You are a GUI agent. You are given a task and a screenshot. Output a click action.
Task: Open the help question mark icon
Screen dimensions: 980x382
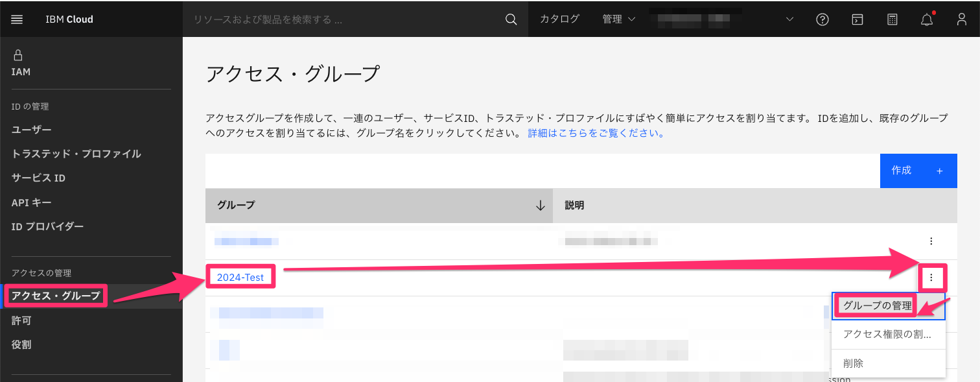[x=822, y=19]
